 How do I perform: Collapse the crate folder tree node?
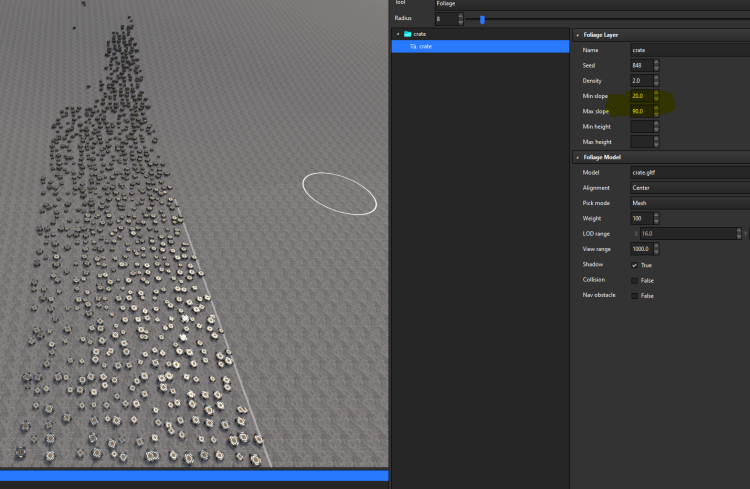[397, 34]
